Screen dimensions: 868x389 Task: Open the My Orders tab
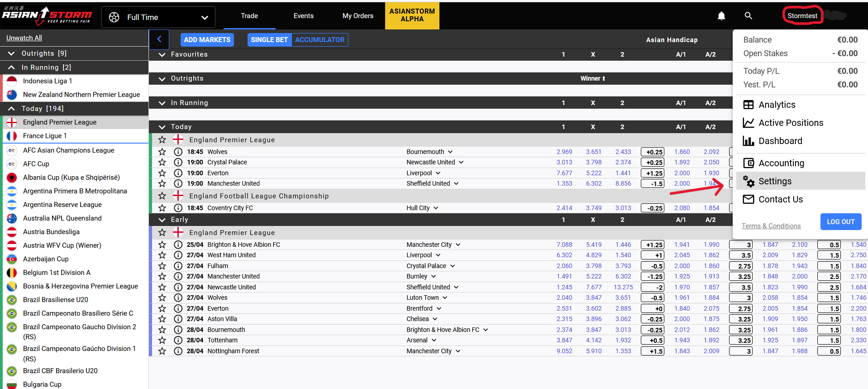[x=358, y=16]
